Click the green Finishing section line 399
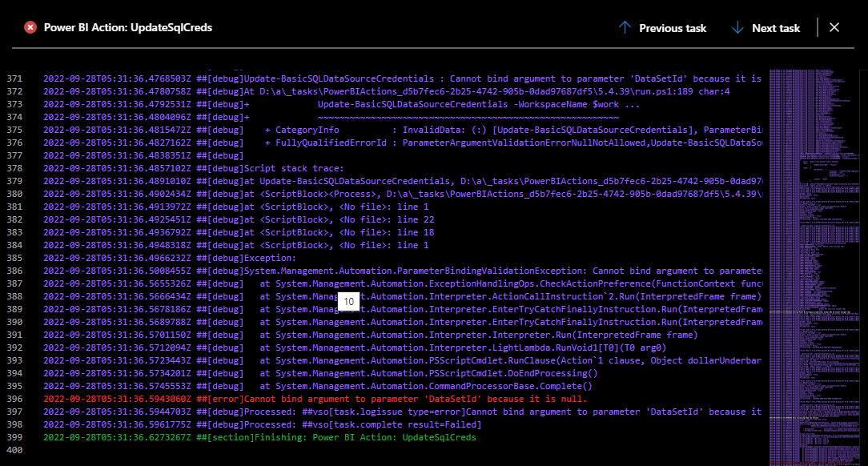Viewport: 868px width, 466px height. 259,437
